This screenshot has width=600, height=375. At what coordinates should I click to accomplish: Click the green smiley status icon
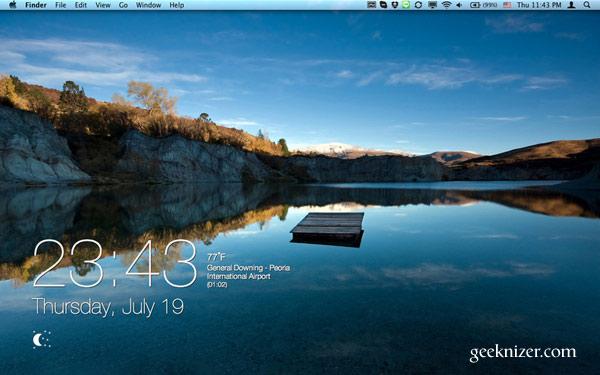coord(406,5)
